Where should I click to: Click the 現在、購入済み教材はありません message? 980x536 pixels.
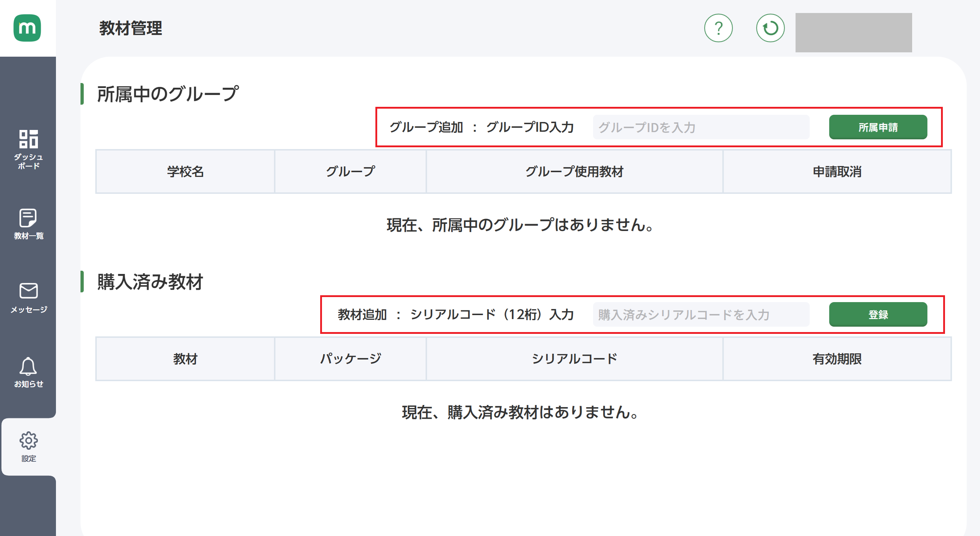pos(520,412)
